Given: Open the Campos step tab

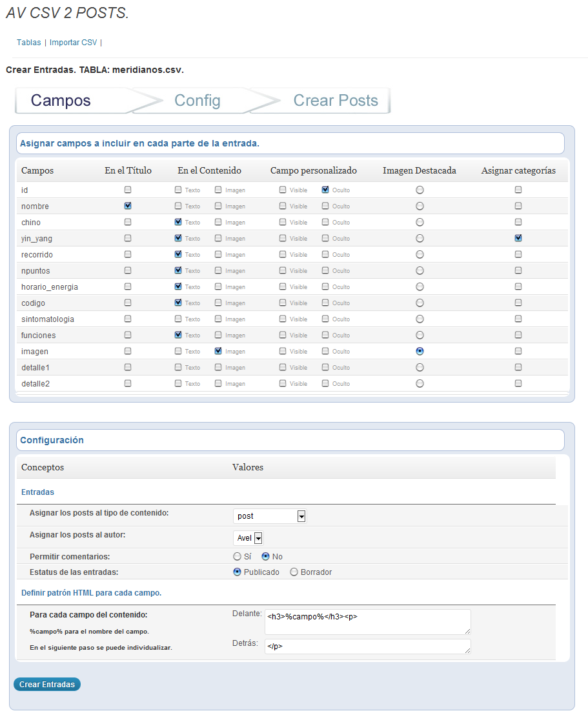Looking at the screenshot, I should 61,101.
